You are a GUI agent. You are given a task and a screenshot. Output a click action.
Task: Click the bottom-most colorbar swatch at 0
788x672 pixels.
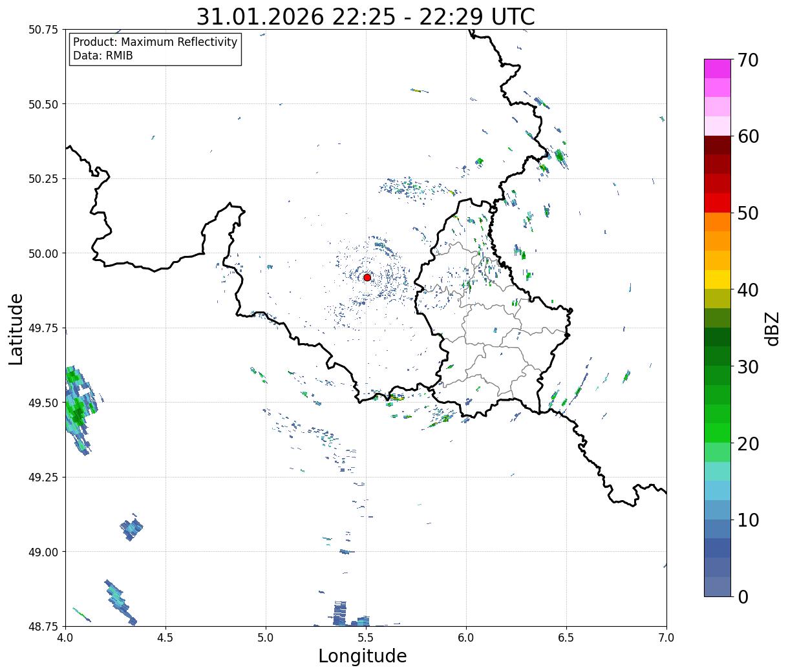pyautogui.click(x=717, y=586)
